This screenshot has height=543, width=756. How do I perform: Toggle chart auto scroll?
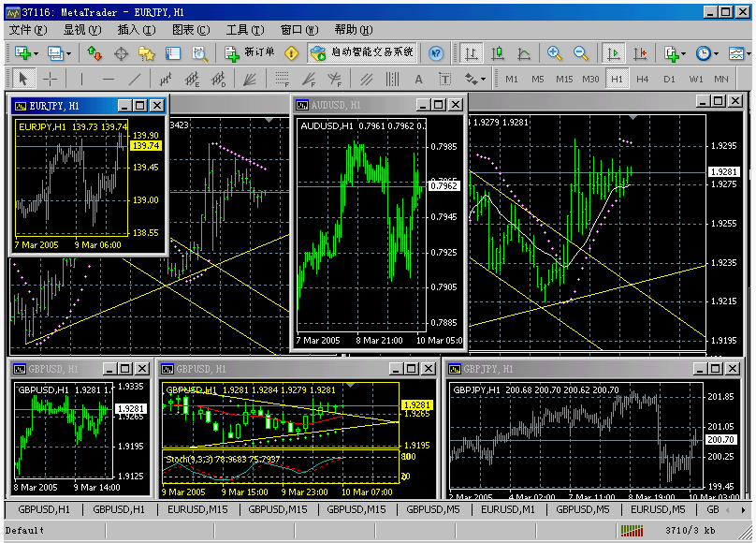613,53
